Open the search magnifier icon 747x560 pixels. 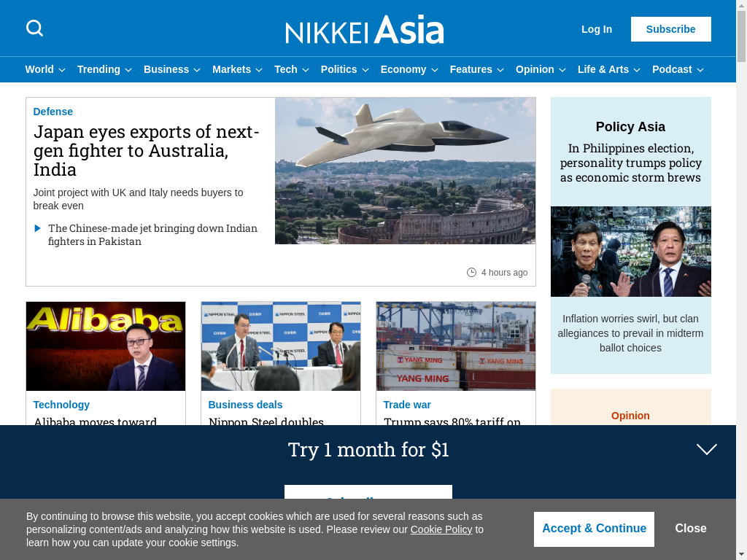click(x=34, y=28)
